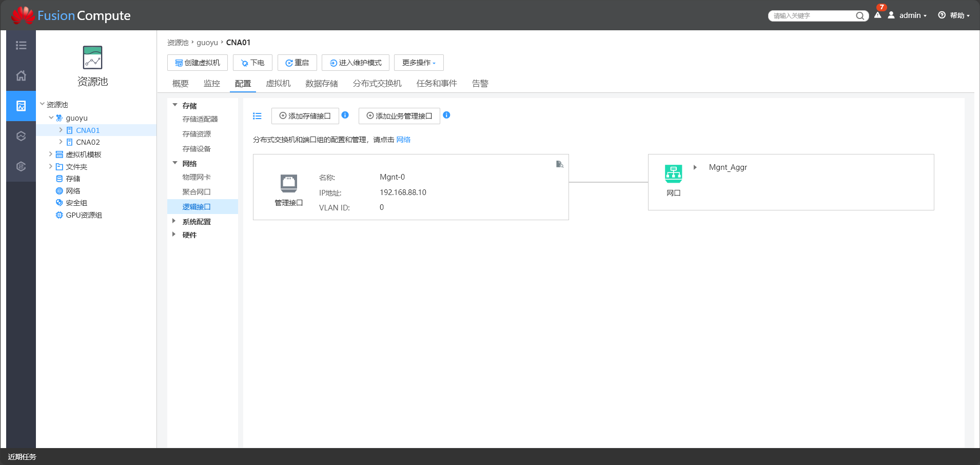Viewport: 980px width, 465px height.
Task: Open the alarm bell with 7 badge
Action: click(878, 15)
